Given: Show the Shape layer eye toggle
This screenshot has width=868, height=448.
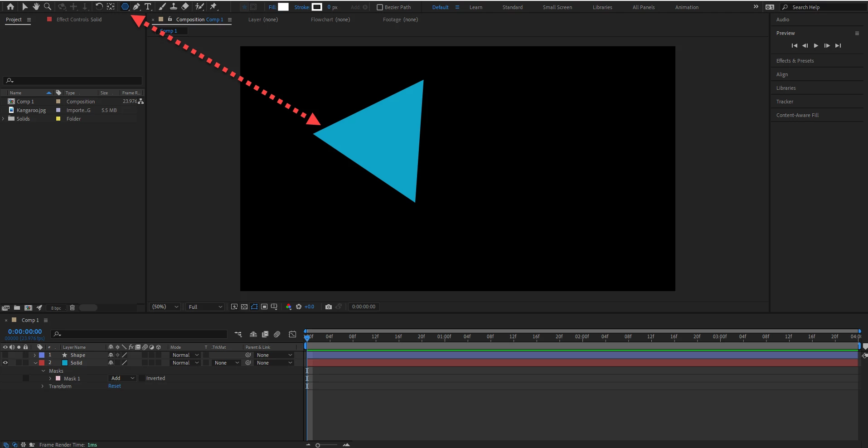Looking at the screenshot, I should (5, 355).
